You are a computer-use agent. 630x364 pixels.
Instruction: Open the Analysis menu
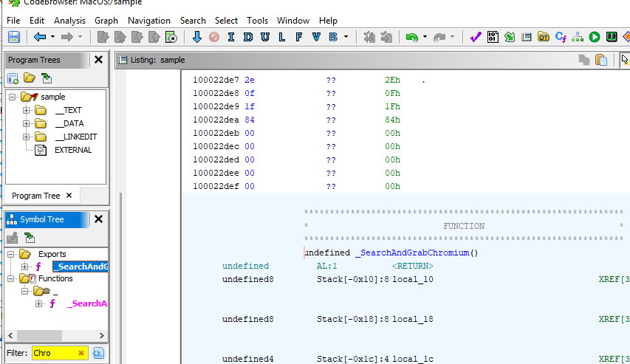tap(70, 21)
